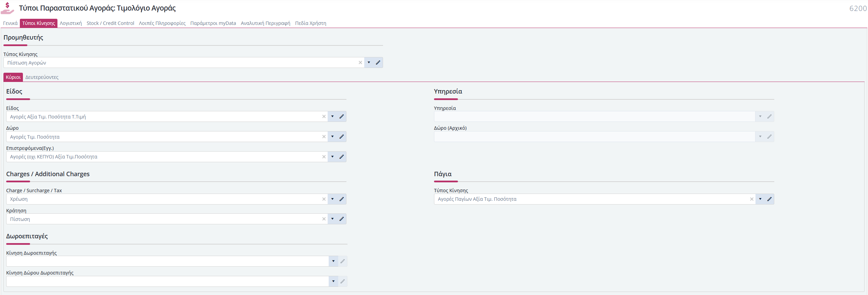Clear Αγορές Παγίων Αξία Τιμ. Ποσότητα value
The width and height of the screenshot is (868, 295).
tap(752, 199)
